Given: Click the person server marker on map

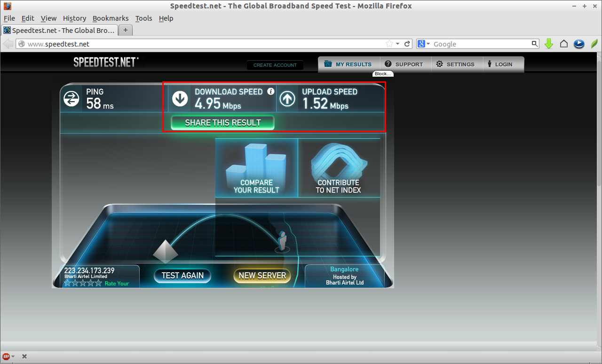Looking at the screenshot, I should click(282, 241).
